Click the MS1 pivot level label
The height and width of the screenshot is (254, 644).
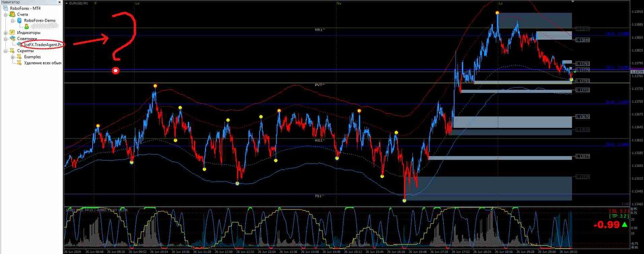[320, 140]
